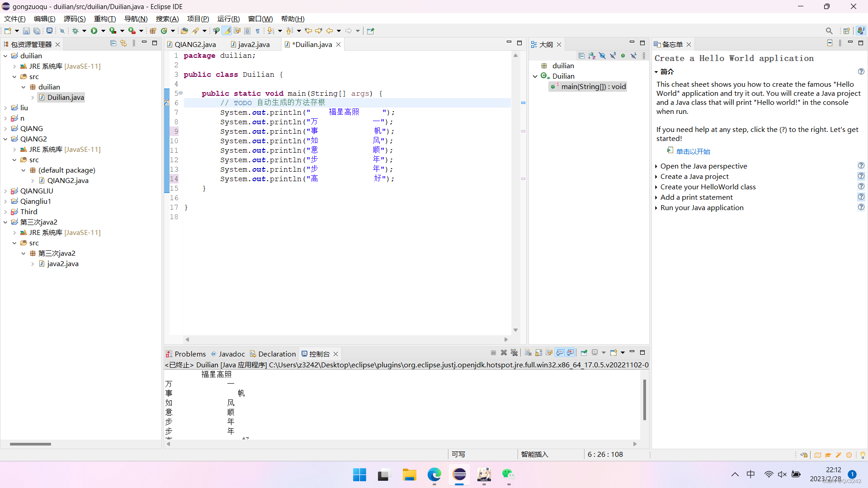This screenshot has width=868, height=488.
Task: Click Remove All Terminated Launches icon
Action: [x=514, y=353]
